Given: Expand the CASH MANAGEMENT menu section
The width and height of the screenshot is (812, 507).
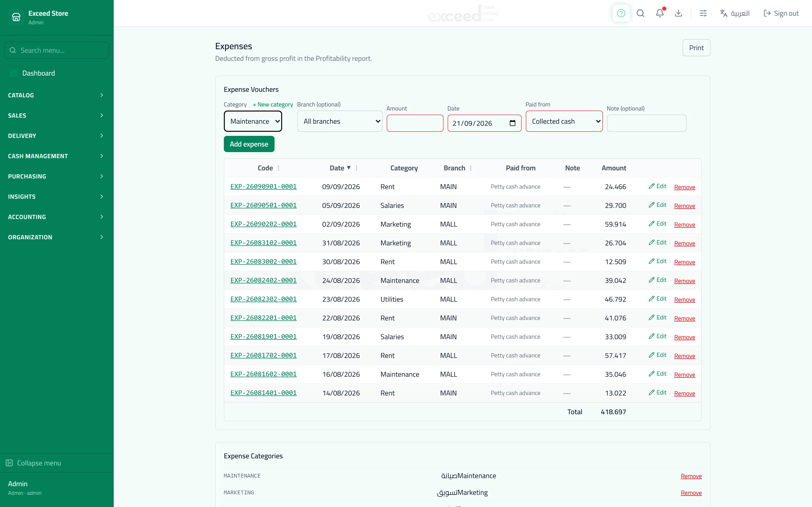Looking at the screenshot, I should (56, 156).
